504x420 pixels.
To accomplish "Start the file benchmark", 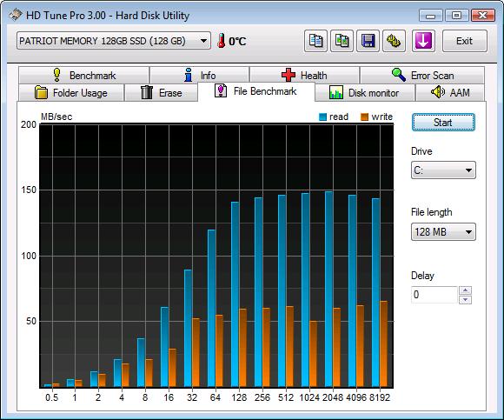I will point(443,123).
